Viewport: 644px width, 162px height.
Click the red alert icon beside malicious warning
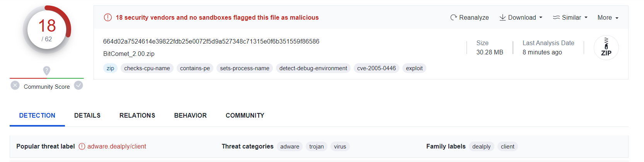(x=108, y=17)
